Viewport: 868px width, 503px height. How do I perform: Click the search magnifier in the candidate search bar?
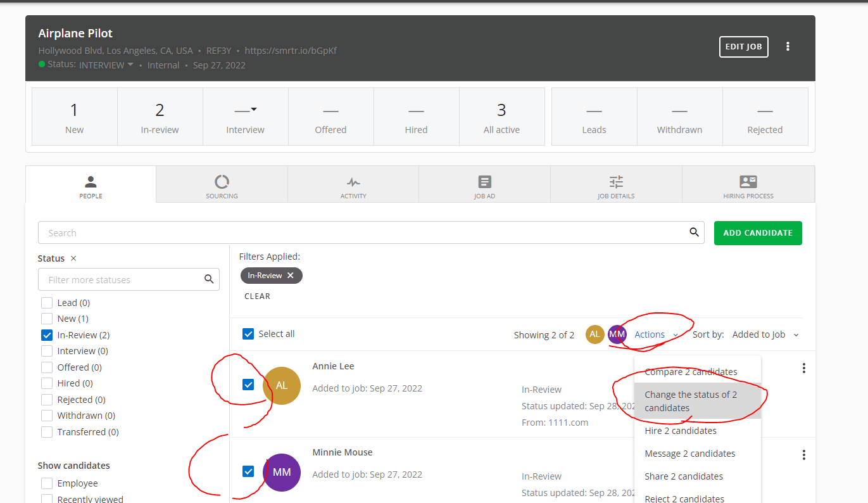694,232
